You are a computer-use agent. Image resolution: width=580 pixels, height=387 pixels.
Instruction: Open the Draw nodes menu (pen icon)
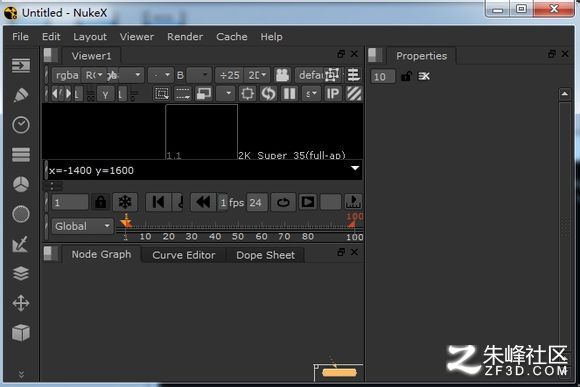[x=21, y=95]
